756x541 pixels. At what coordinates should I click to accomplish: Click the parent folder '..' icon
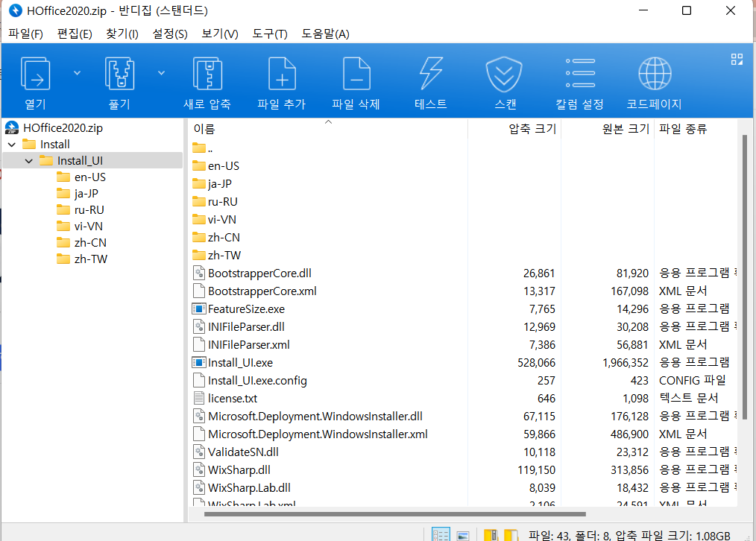point(198,148)
